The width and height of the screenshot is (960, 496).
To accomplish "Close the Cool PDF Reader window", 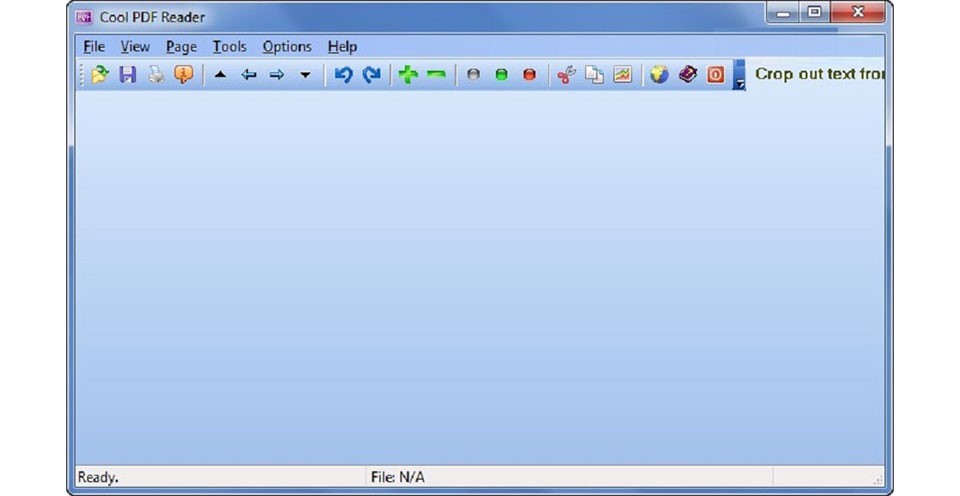I will tap(857, 12).
